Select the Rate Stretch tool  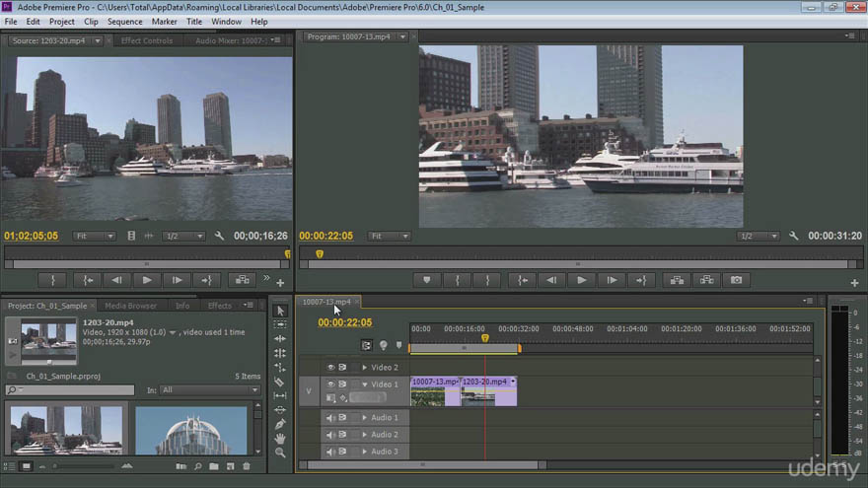coord(280,368)
